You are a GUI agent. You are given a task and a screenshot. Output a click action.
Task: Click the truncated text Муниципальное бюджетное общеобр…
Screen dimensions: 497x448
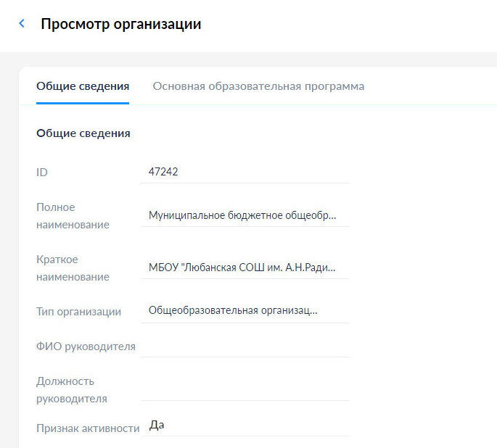242,215
